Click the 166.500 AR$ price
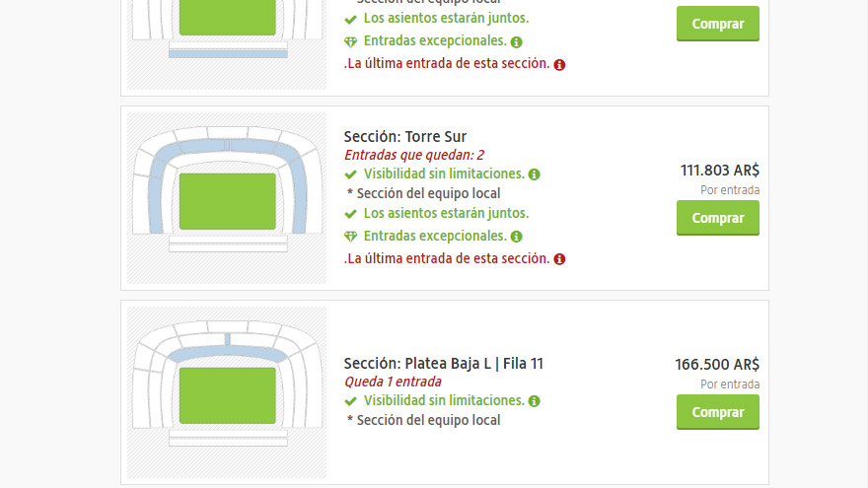The width and height of the screenshot is (868, 488). point(716,364)
